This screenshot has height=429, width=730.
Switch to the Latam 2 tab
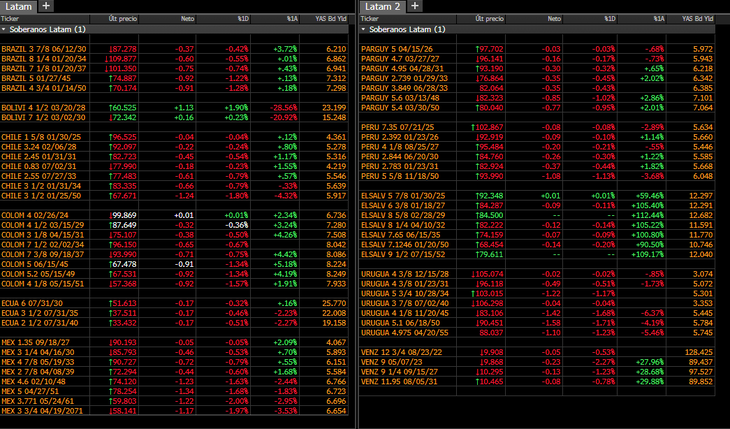tap(381, 6)
